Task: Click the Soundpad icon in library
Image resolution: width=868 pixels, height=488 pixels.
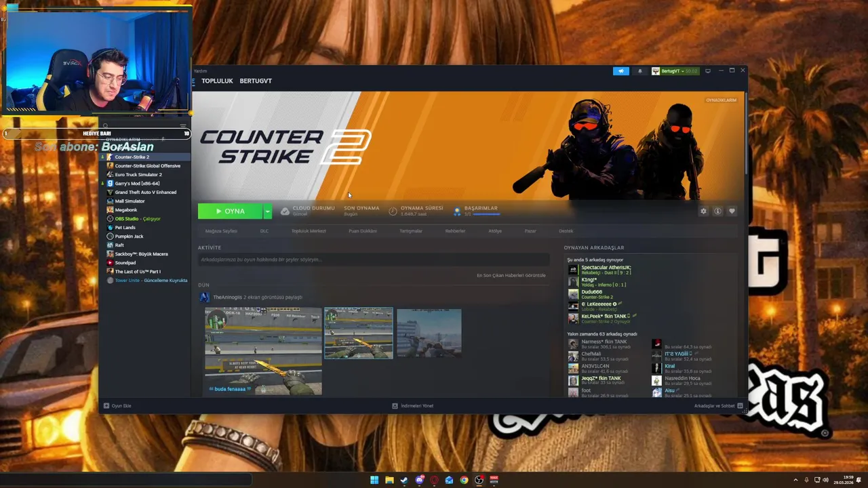Action: click(x=110, y=262)
